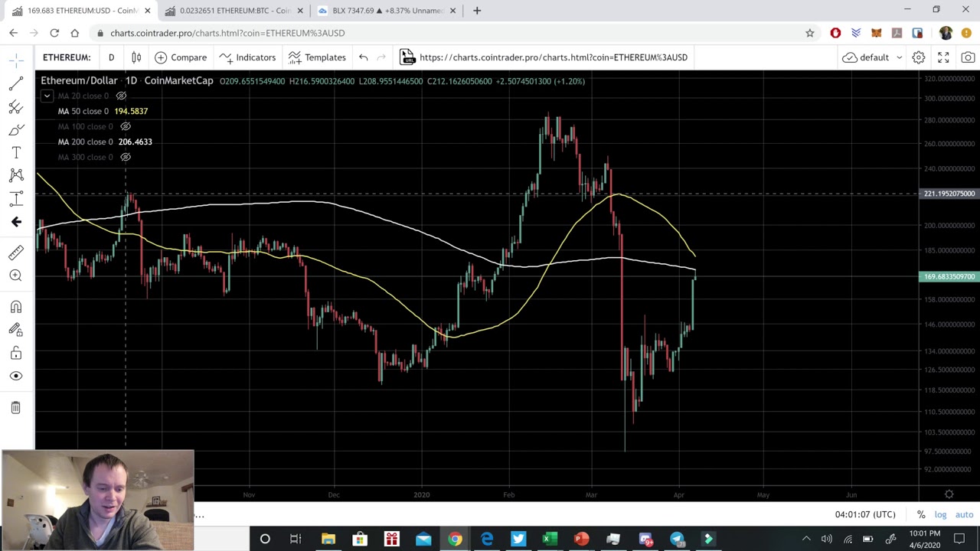Show the hidden MA 300 indicator
980x551 pixels.
click(x=126, y=157)
